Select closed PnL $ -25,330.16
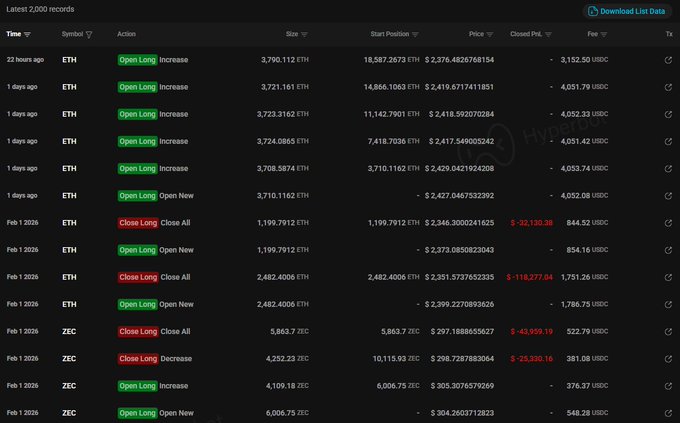680x423 pixels. 531,359
